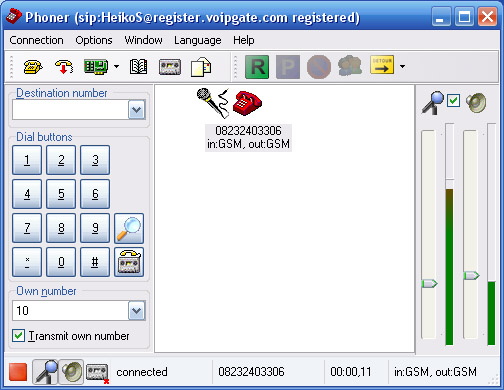
Task: Dial digit 4 on keypad
Action: [x=27, y=194]
